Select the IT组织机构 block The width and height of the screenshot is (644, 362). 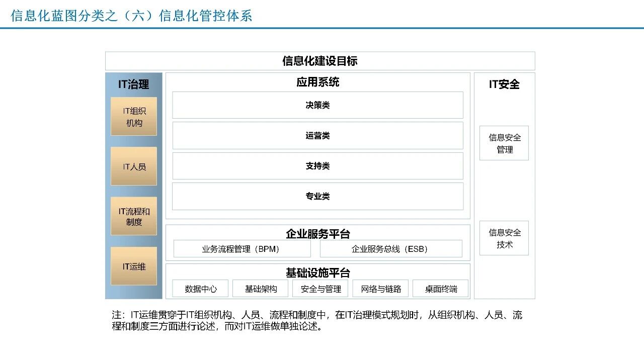(x=134, y=117)
